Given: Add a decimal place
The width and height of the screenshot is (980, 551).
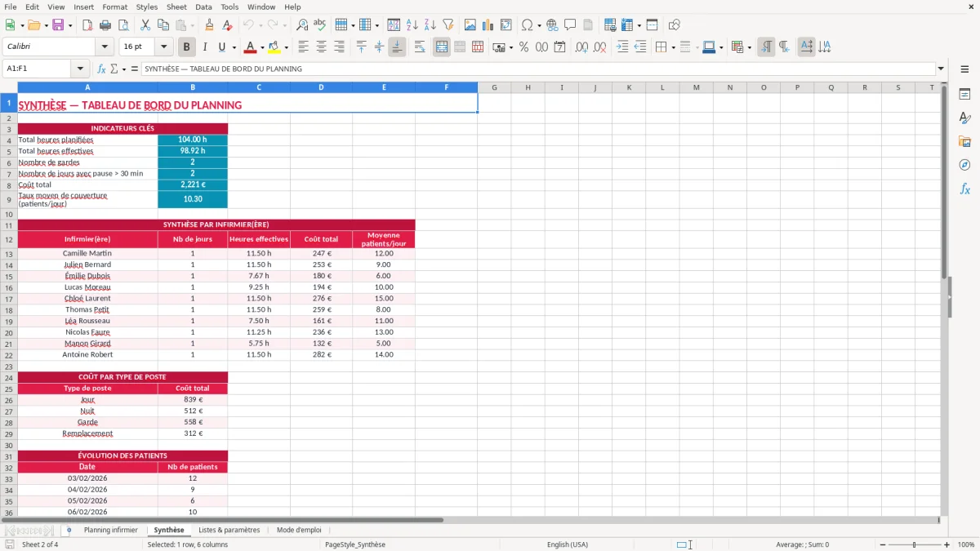Looking at the screenshot, I should pos(582,47).
